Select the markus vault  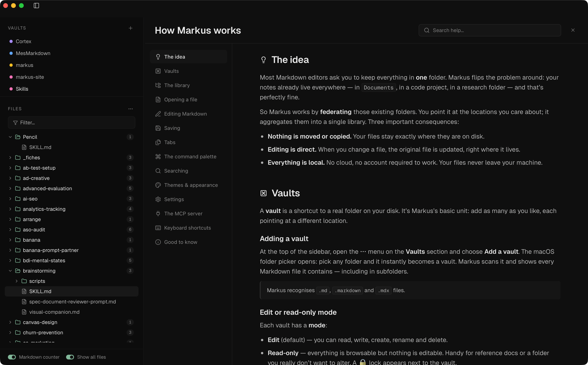[71, 65]
